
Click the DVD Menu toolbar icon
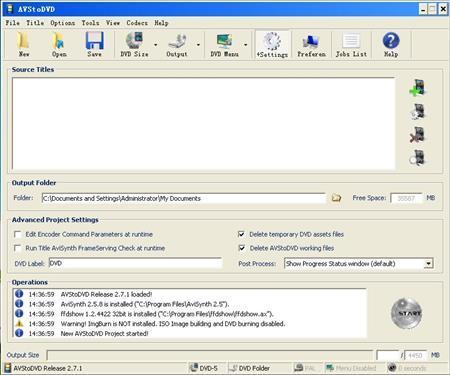224,45
